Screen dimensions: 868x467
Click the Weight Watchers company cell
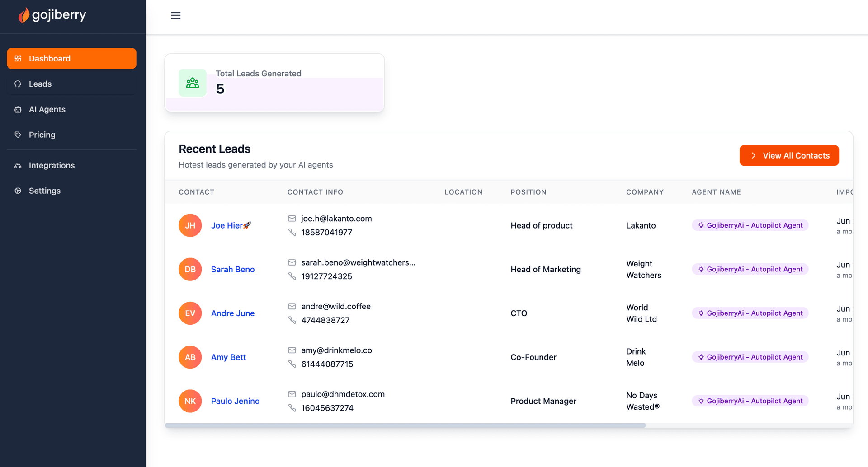(x=644, y=269)
